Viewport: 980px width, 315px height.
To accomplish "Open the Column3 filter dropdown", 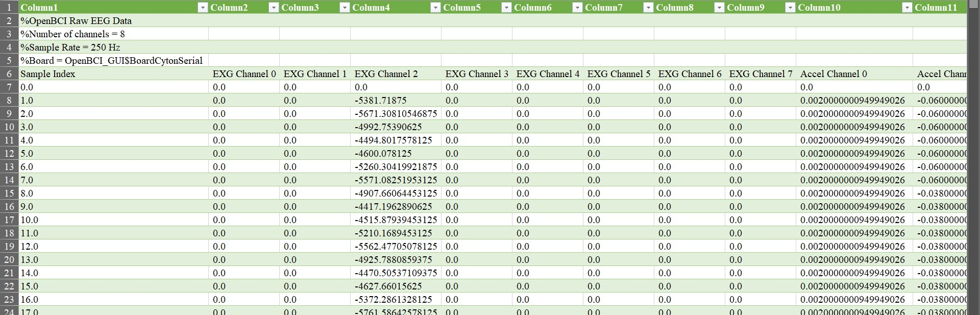I will pos(345,8).
